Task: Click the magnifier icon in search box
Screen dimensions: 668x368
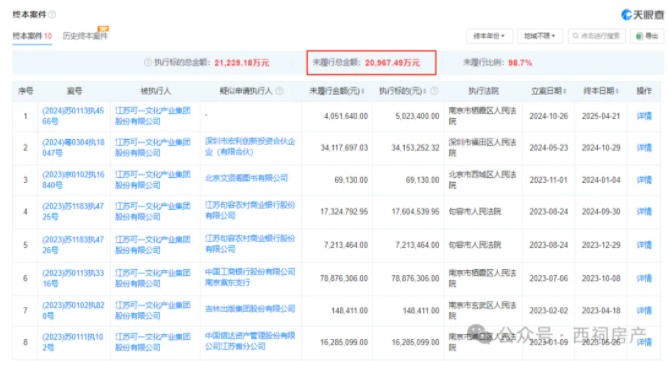Action: click(576, 36)
